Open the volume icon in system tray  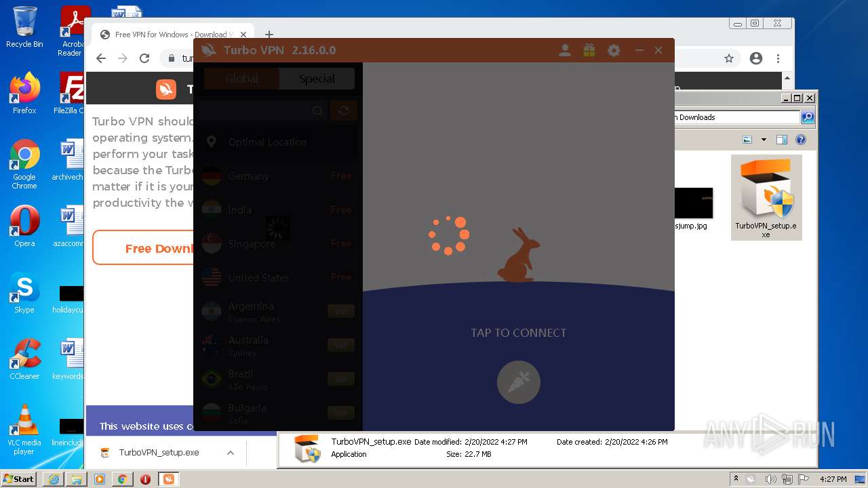click(x=770, y=479)
